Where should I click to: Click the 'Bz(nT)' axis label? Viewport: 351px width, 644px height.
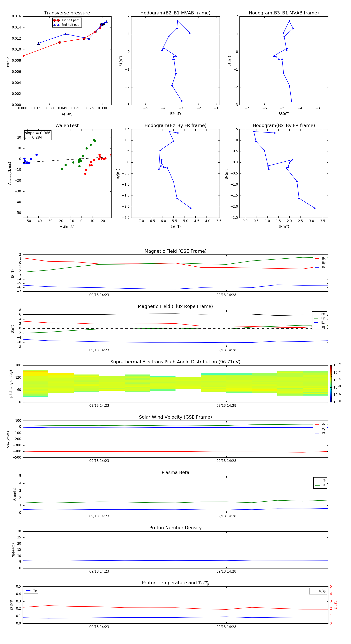[x=175, y=227]
